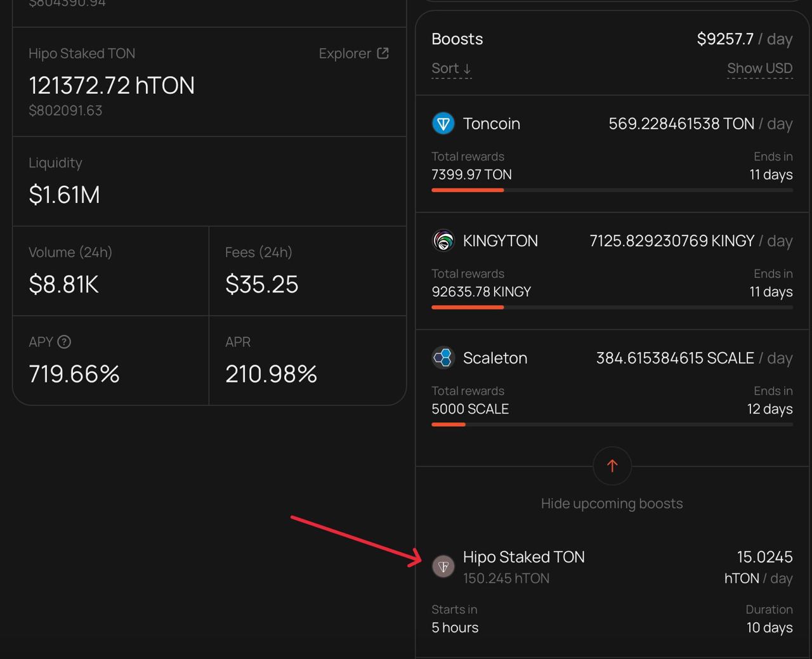812x659 pixels.
Task: Select the KINGYTON boost name
Action: coord(501,241)
